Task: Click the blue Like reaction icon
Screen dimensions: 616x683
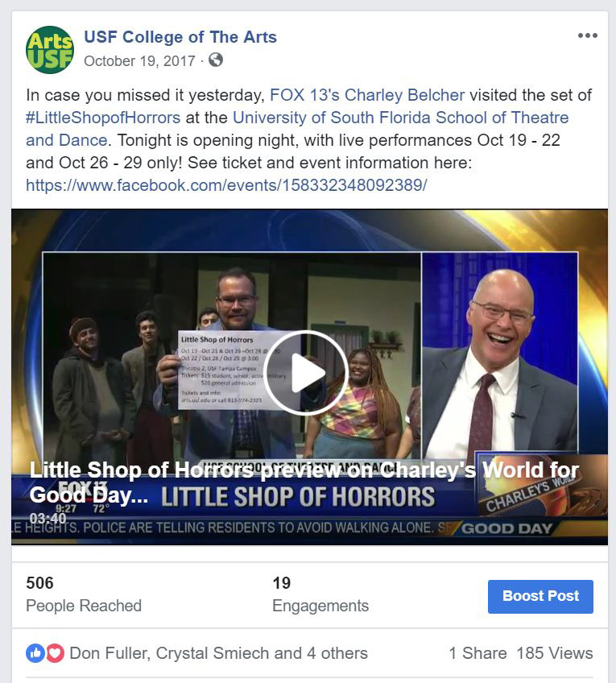Action: (x=35, y=653)
